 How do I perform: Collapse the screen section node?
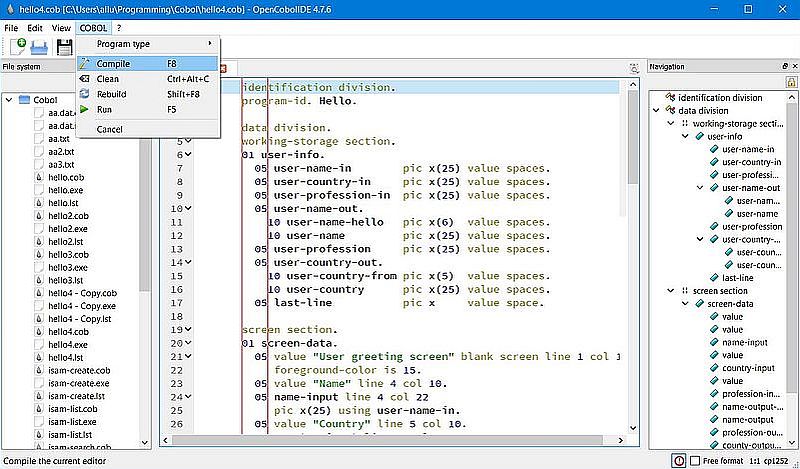coord(671,290)
